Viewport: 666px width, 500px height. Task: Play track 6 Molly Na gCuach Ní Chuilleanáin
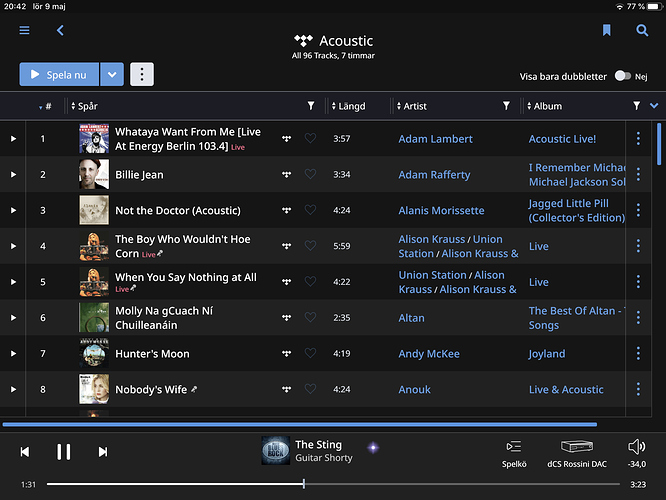pyautogui.click(x=13, y=318)
